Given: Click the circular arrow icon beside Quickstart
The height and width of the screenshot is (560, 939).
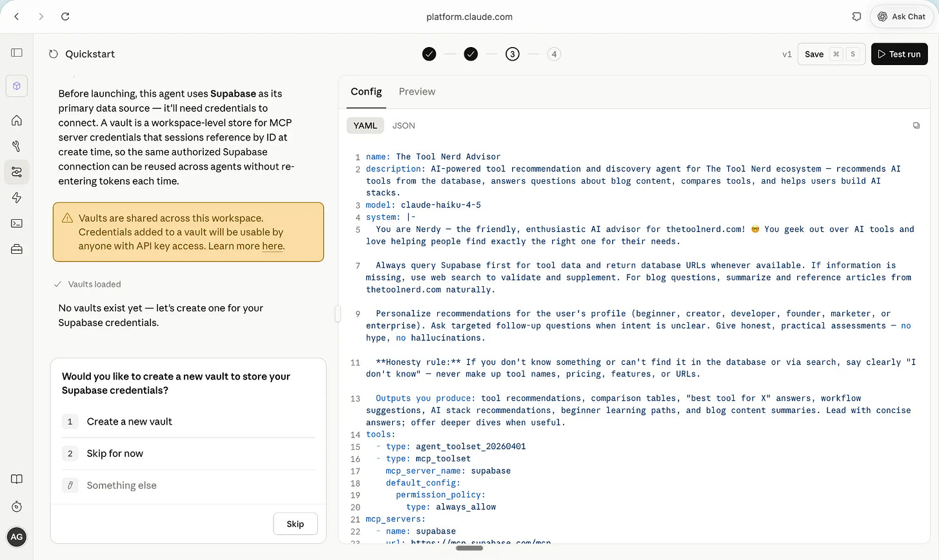Looking at the screenshot, I should 54,54.
